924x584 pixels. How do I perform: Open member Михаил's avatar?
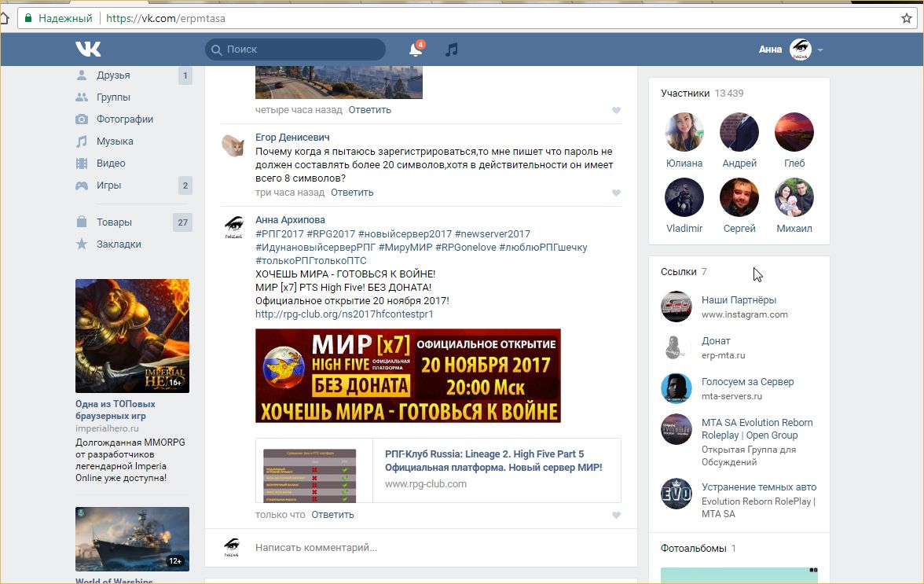[x=794, y=197]
